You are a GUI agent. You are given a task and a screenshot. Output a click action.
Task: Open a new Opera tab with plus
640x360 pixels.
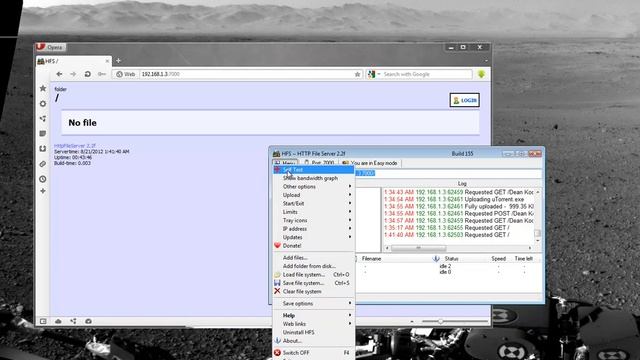pos(118,61)
